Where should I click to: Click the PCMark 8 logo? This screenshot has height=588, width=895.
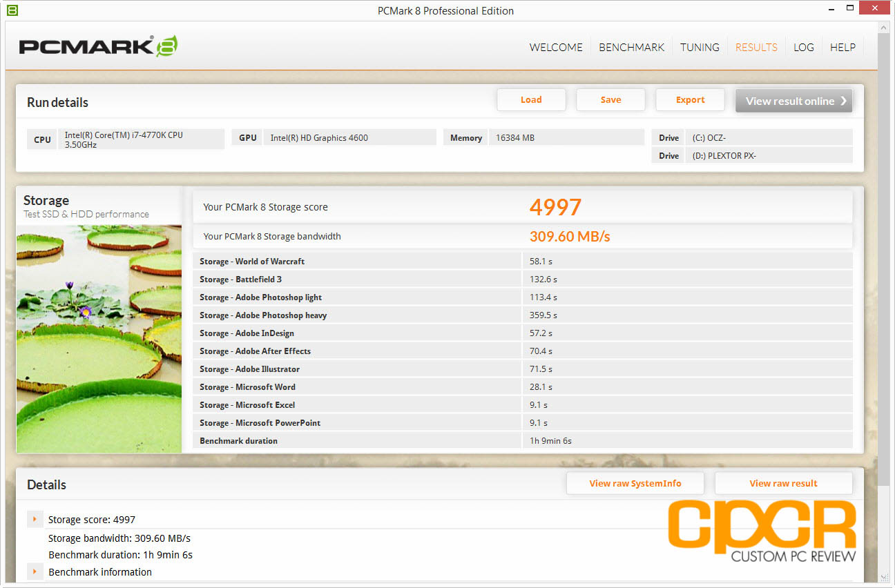pyautogui.click(x=98, y=46)
